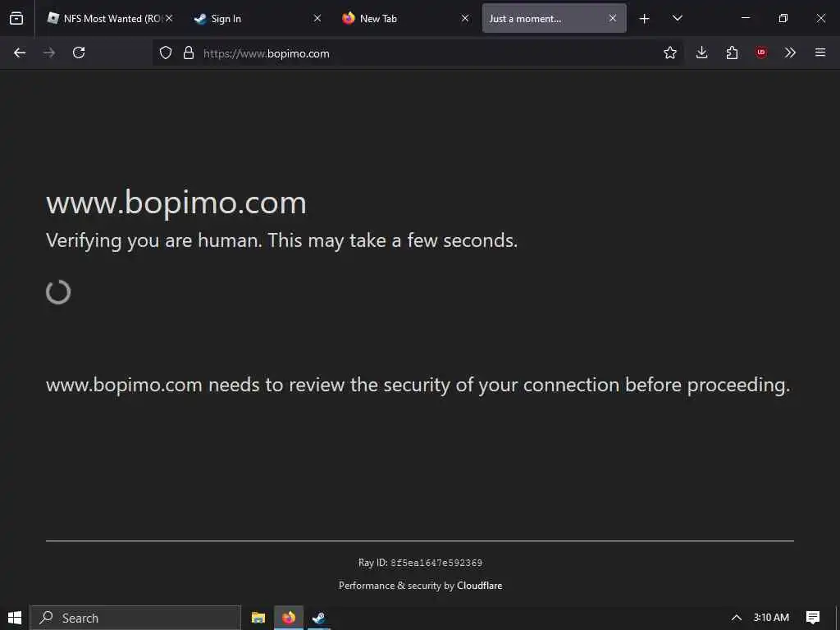Select the Ray ID value text

pyautogui.click(x=436, y=563)
